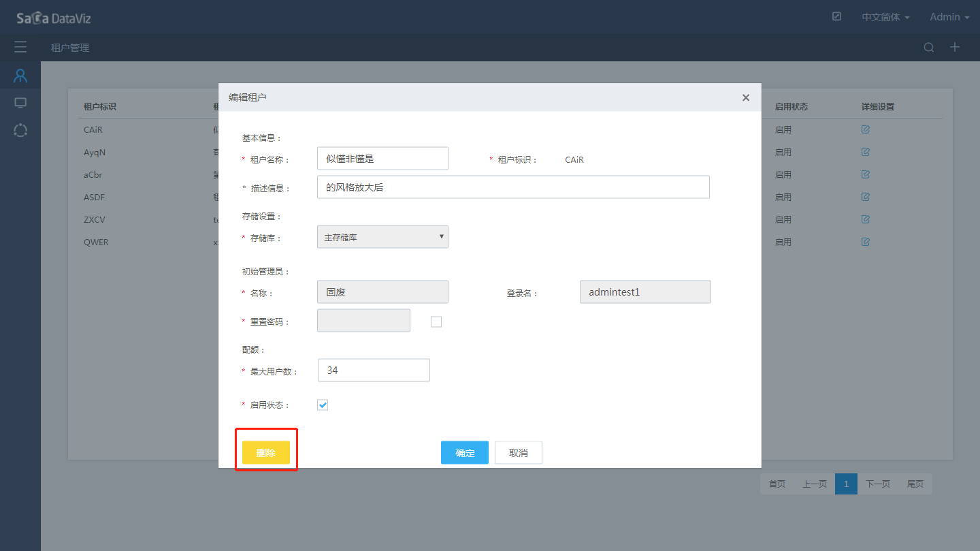Image resolution: width=980 pixels, height=551 pixels.
Task: Open detail settings icon for CAiR row
Action: (866, 129)
